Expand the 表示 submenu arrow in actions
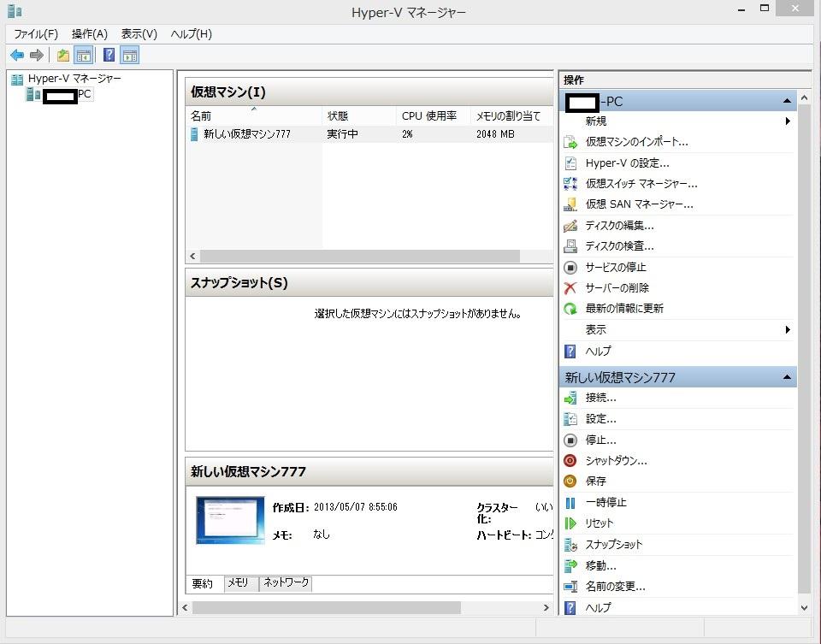This screenshot has width=821, height=644. tap(788, 330)
